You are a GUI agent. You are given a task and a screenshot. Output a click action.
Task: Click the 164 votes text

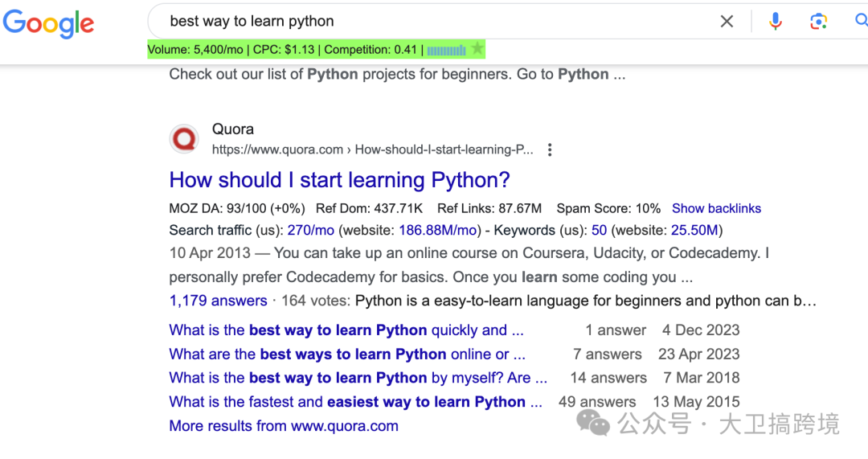click(315, 301)
